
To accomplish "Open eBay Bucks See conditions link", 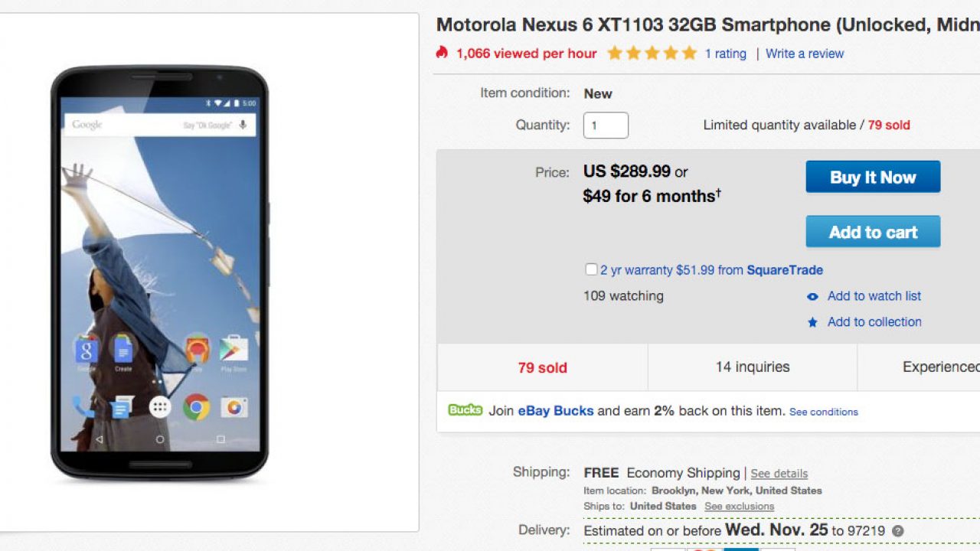I will [x=823, y=412].
